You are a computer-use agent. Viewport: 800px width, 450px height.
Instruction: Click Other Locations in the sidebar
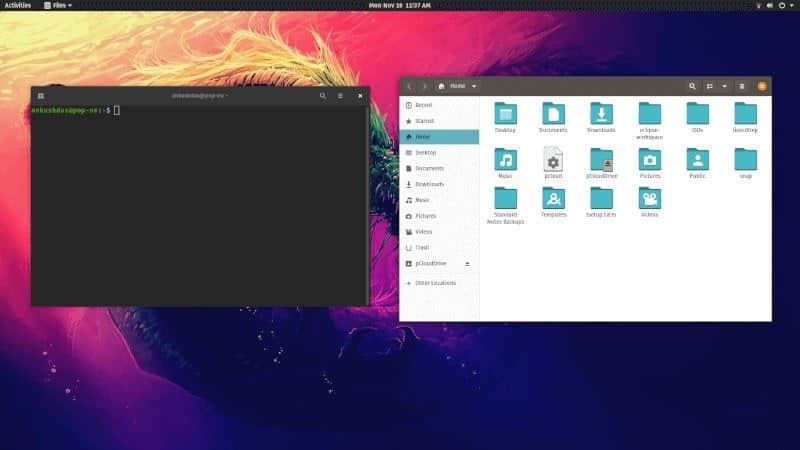pos(435,283)
